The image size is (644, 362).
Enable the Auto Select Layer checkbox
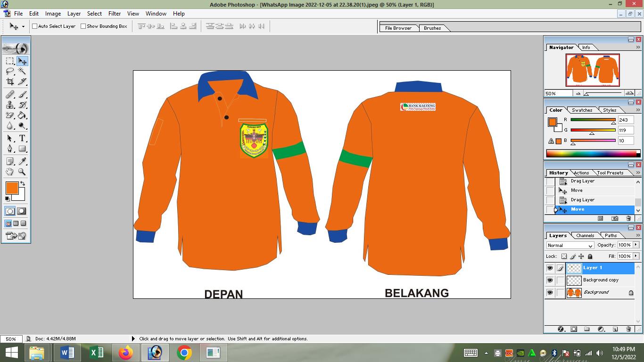point(35,26)
